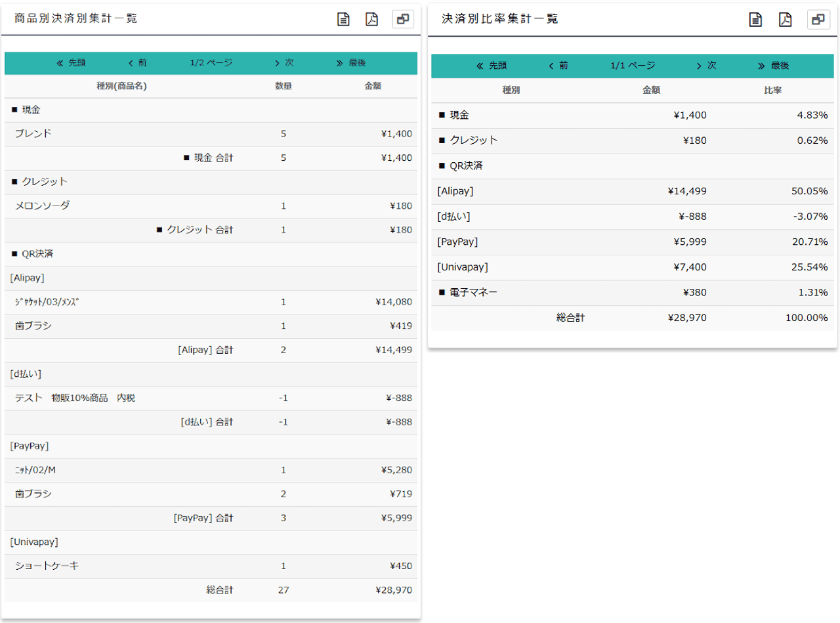Go to previous page of ratio list
Image resolution: width=840 pixels, height=623 pixels.
coord(558,66)
